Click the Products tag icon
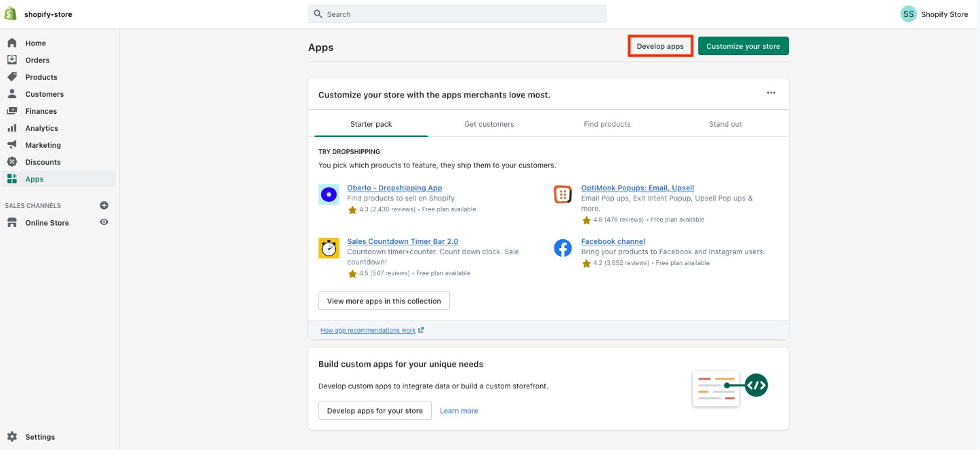 click(x=12, y=77)
